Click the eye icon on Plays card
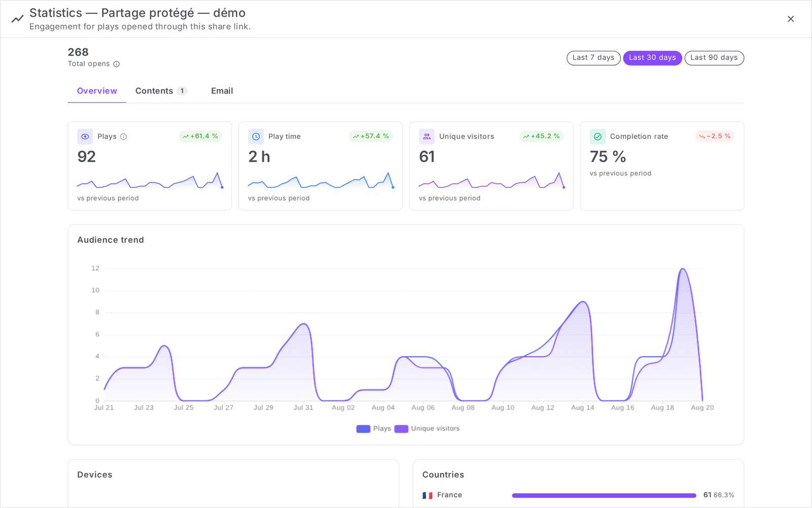The height and width of the screenshot is (508, 812). click(x=85, y=137)
